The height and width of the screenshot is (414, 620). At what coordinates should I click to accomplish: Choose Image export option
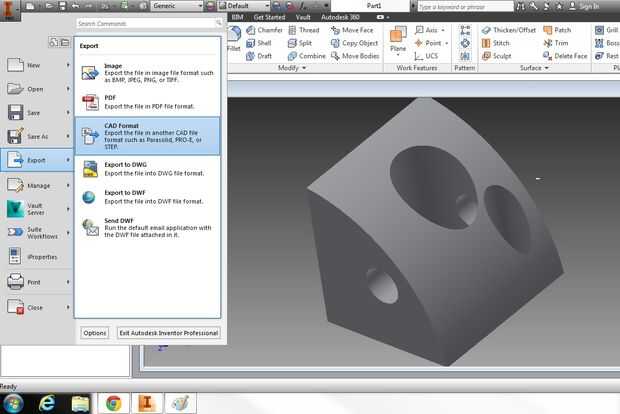coord(147,73)
